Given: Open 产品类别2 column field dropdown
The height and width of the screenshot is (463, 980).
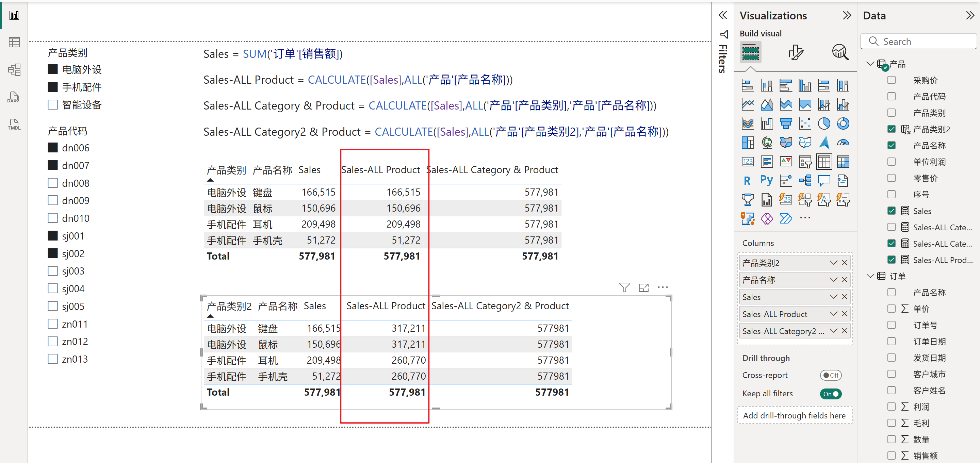Looking at the screenshot, I should (x=833, y=263).
